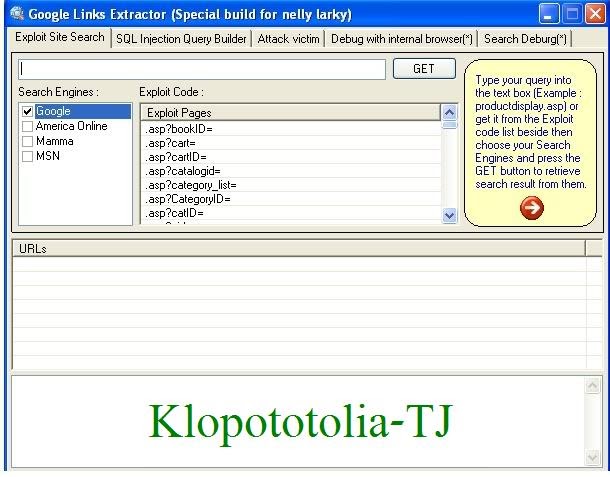Enable the Mamma search engine checkbox

coord(27,141)
